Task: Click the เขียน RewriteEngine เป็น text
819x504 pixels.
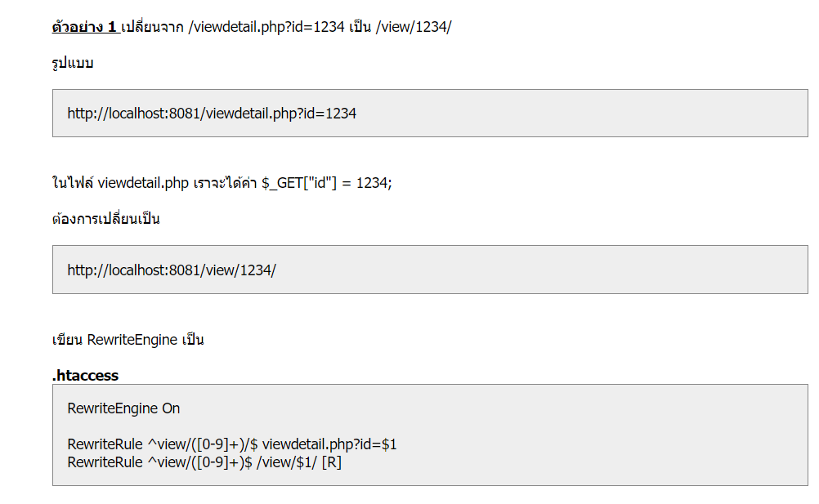Action: pos(128,340)
